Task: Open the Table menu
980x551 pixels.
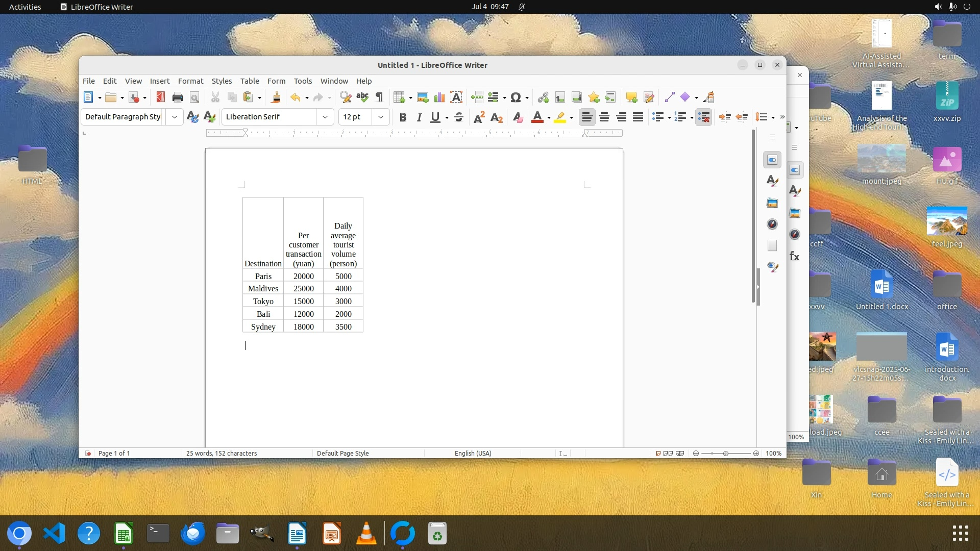Action: coord(250,81)
